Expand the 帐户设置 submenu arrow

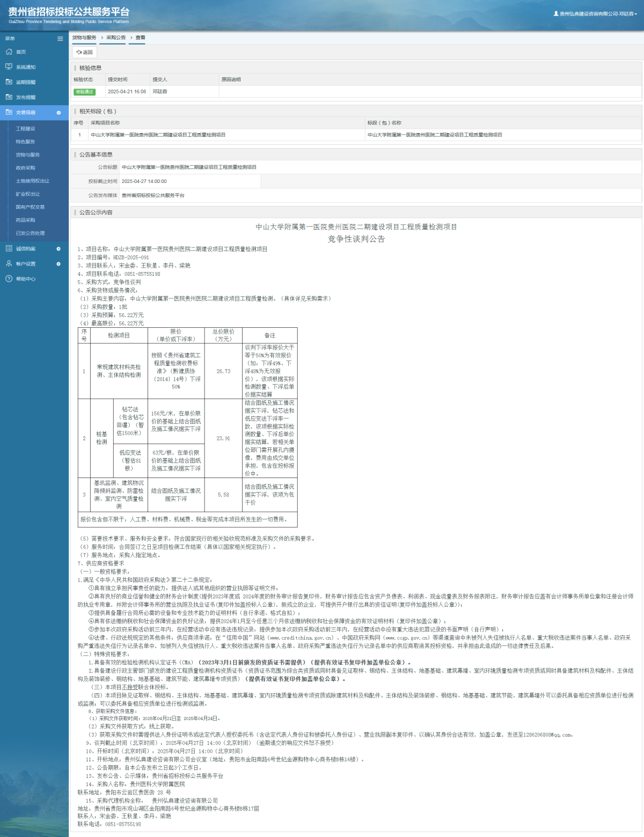58,263
